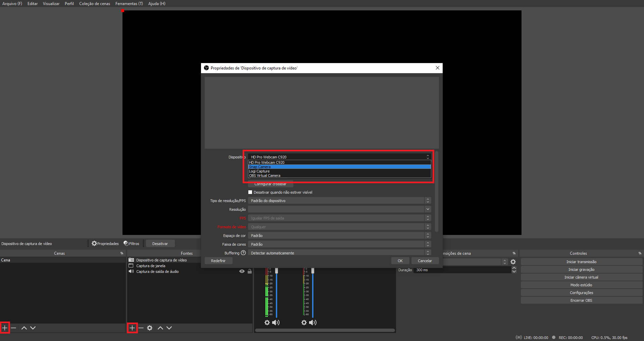Click Iniciar câmera virtual
The image size is (644, 341).
[x=581, y=277]
